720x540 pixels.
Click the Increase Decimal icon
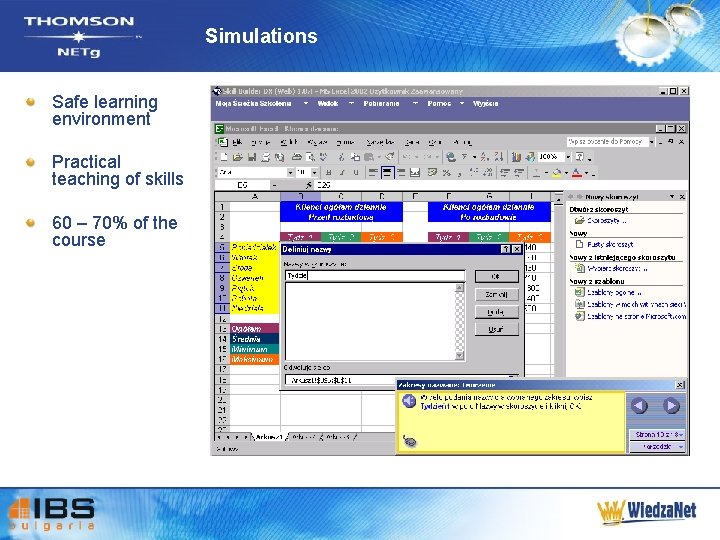[x=474, y=173]
